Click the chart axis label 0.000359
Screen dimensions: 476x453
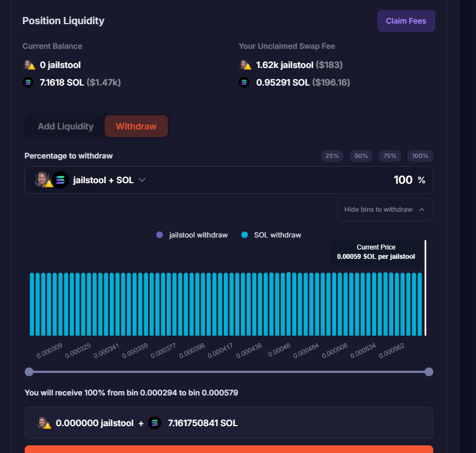(135, 350)
